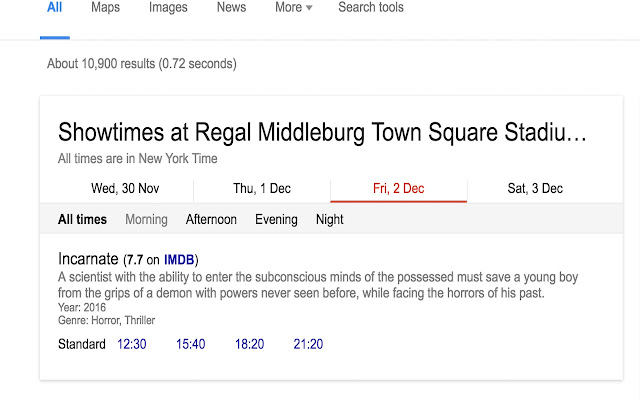Choose the 18:20 showtime
This screenshot has height=400, width=640.
tap(249, 344)
